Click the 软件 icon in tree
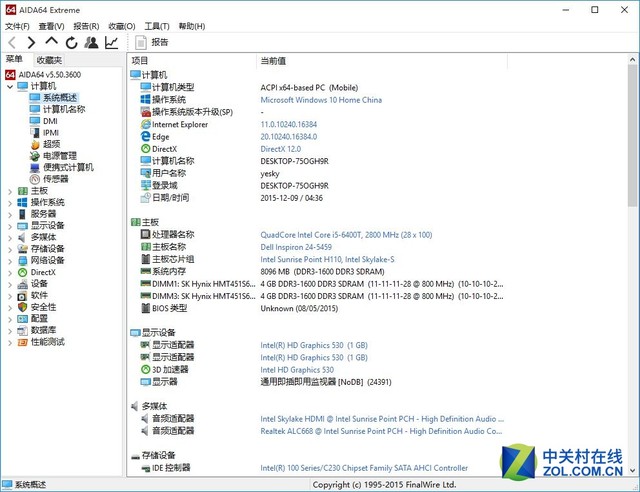This screenshot has height=492, width=640. click(22, 296)
